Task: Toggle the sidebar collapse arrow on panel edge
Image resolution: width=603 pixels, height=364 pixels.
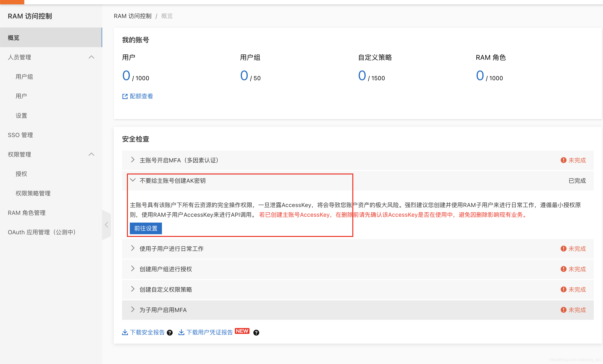Action: (x=107, y=224)
